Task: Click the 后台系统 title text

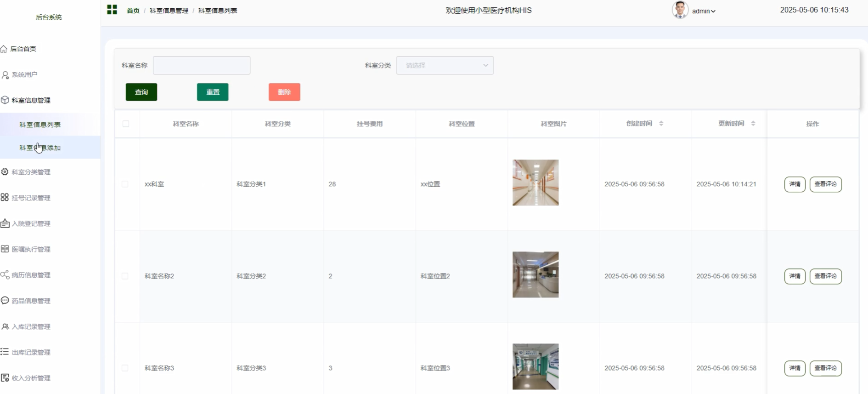Action: [x=49, y=17]
